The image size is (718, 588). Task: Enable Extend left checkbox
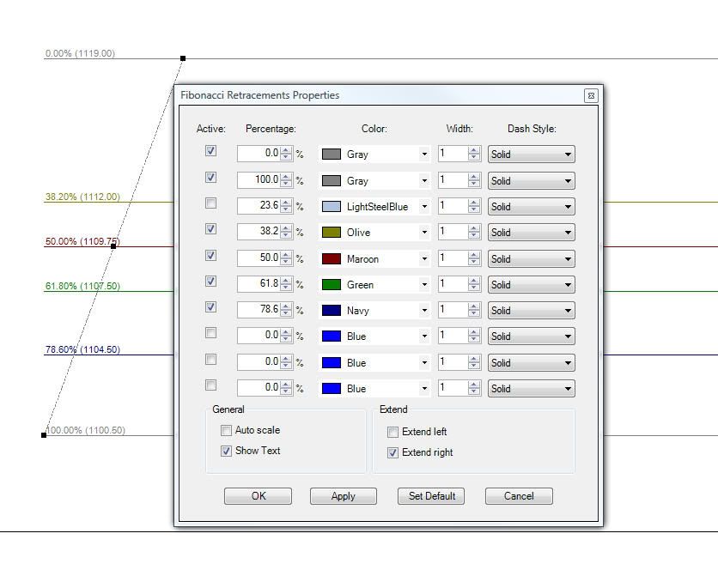pyautogui.click(x=393, y=433)
